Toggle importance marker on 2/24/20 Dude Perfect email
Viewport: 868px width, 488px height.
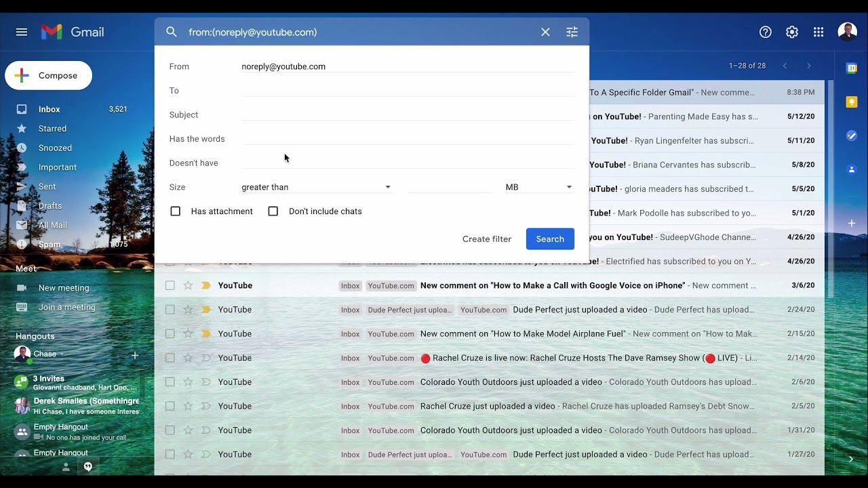(x=205, y=310)
